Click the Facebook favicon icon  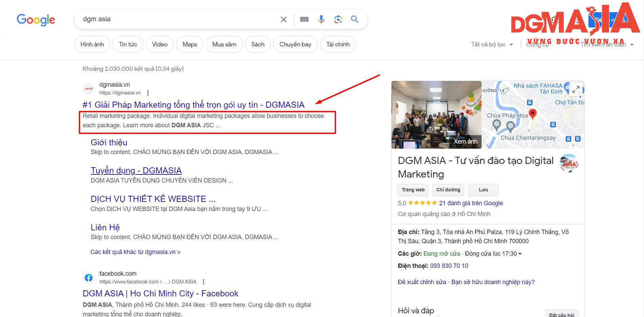click(89, 278)
